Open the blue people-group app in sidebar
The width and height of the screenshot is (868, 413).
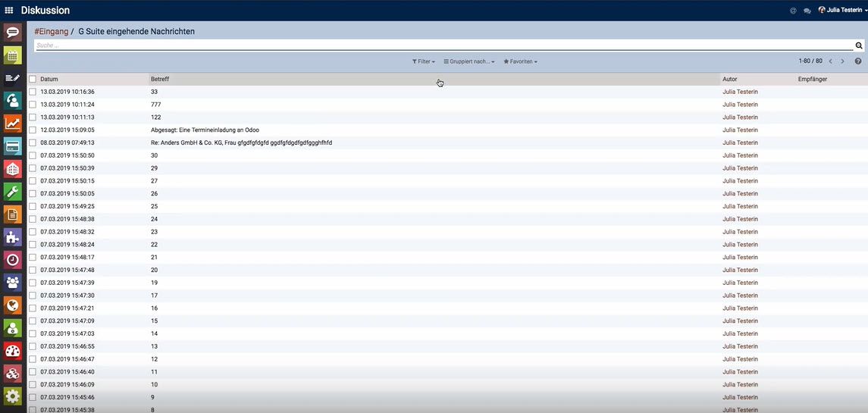point(13,283)
